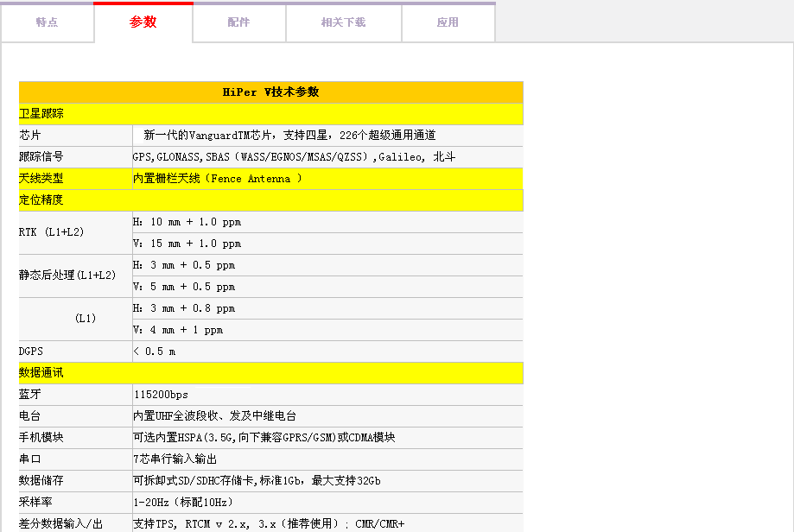This screenshot has height=532, width=794.
Task: Click the RTK (L1+L2) row label
Action: tap(52, 232)
